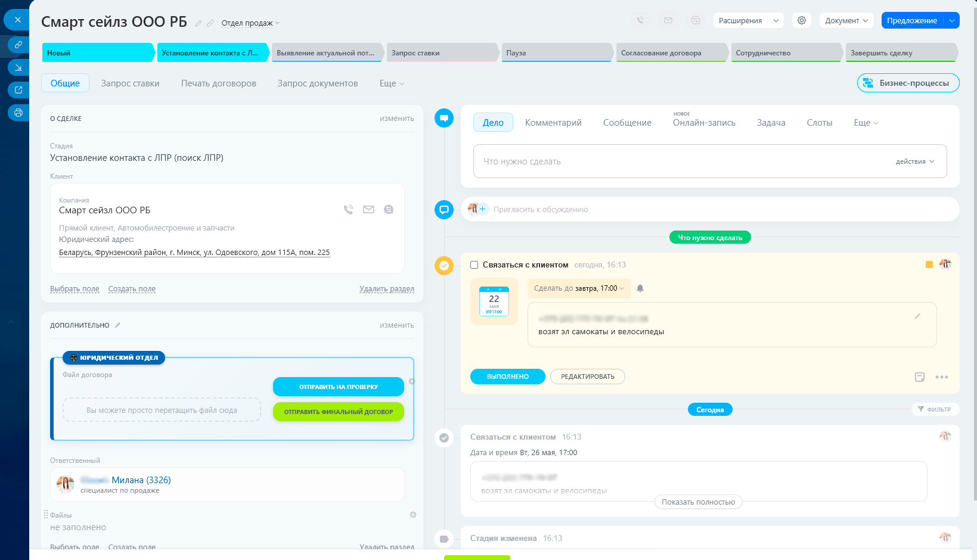This screenshot has width=977, height=560.
Task: Send email to company Смарт сейлз
Action: point(368,210)
